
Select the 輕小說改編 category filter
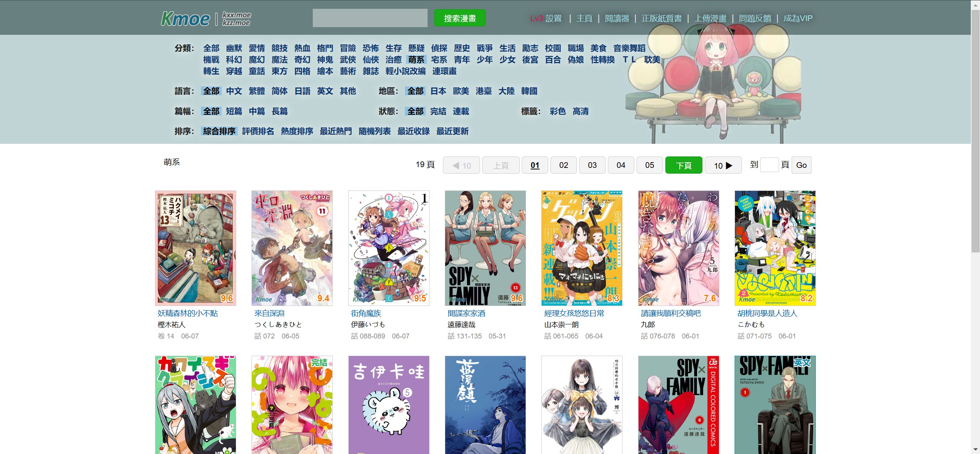pyautogui.click(x=405, y=71)
